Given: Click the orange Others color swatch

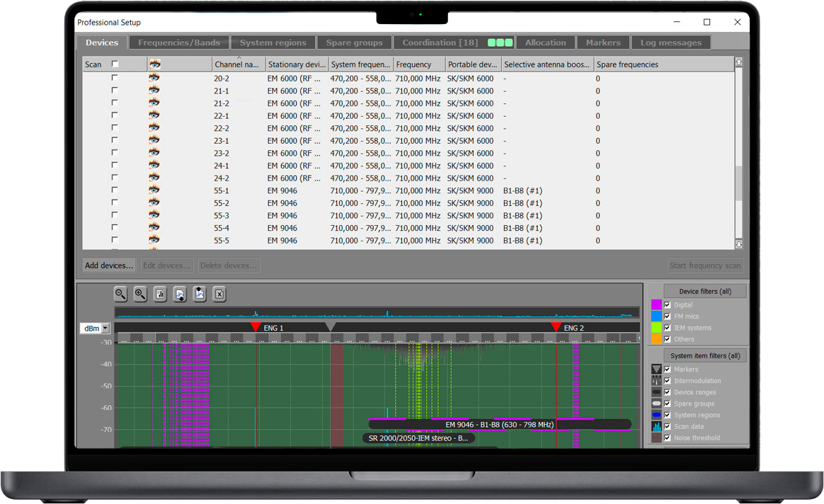Looking at the screenshot, I should pos(656,339).
